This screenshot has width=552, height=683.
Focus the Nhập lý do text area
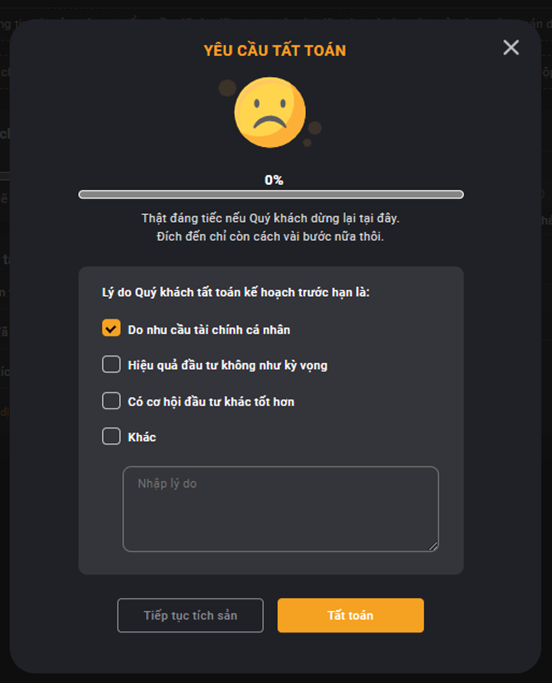point(281,509)
